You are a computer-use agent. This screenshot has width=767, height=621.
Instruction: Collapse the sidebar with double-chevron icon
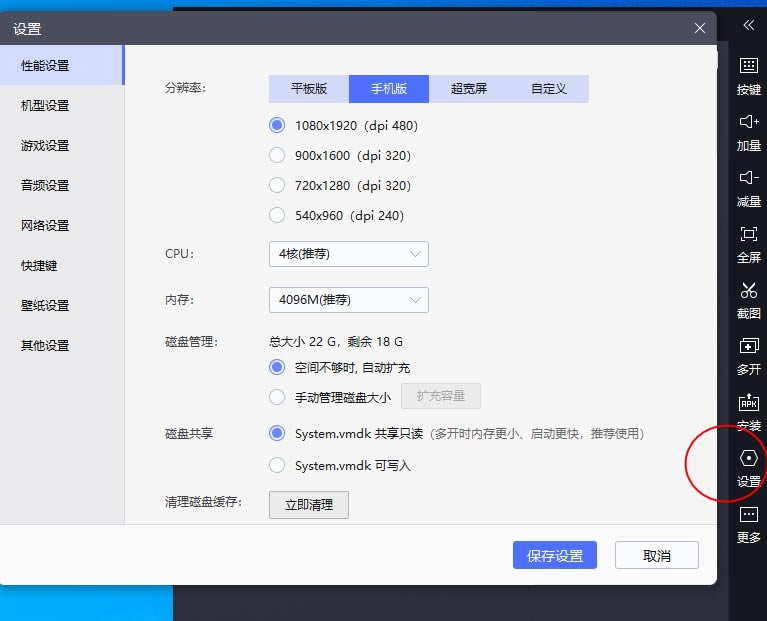(748, 25)
